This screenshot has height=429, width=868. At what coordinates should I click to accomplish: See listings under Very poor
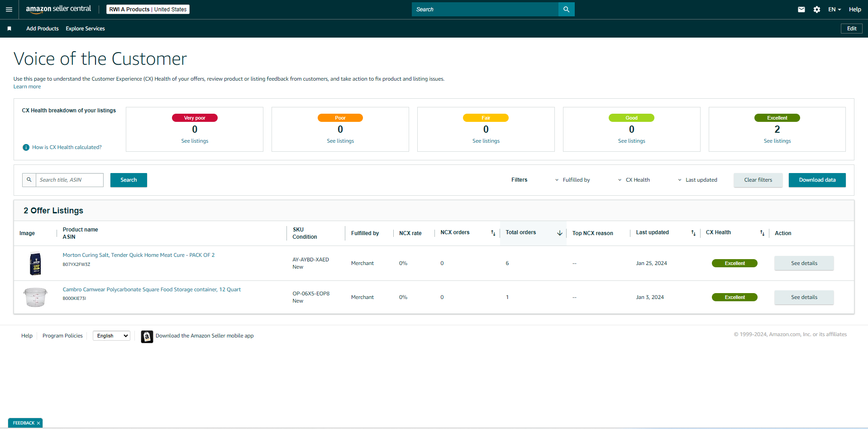(x=195, y=141)
